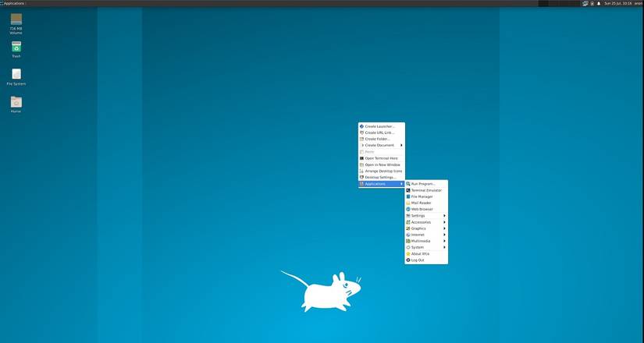
Task: Expand the Graphics submenu
Action: 426,228
